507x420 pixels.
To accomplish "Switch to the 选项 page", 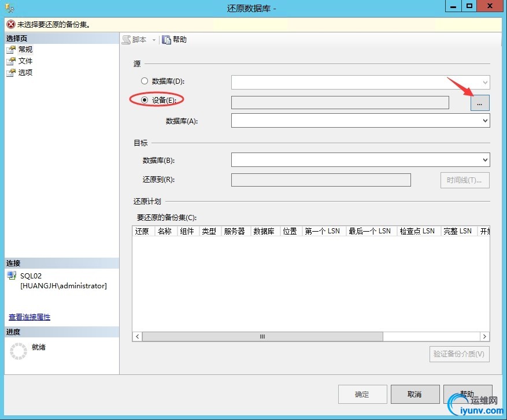I will 25,73.
